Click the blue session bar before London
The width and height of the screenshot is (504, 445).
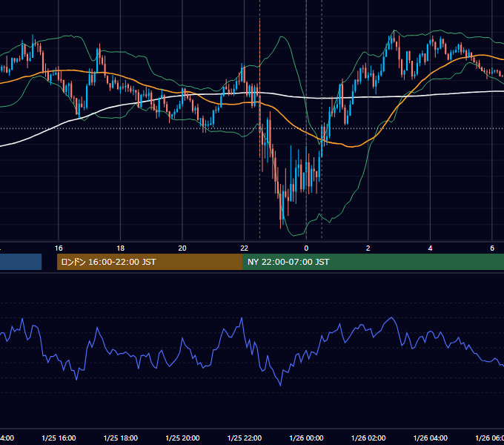[x=21, y=262]
